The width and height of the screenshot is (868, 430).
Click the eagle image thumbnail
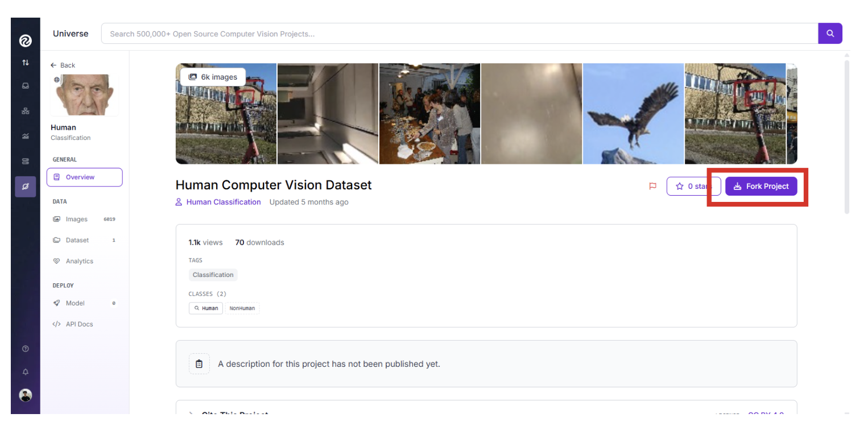click(633, 114)
